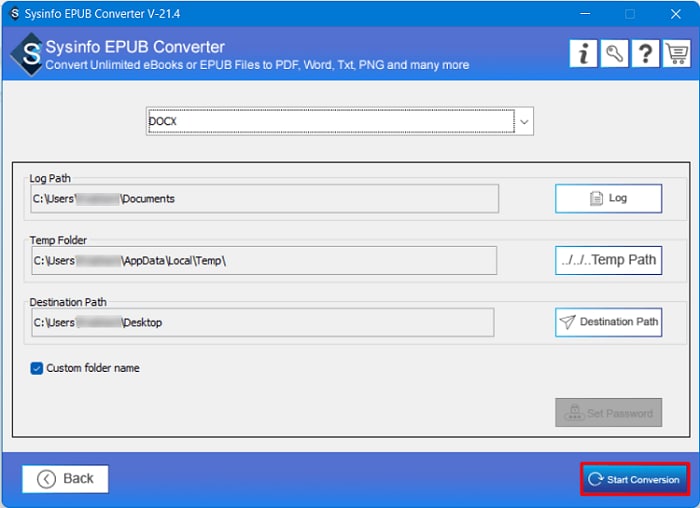700x508 pixels.
Task: Click the Destination Path input field
Action: pos(263,322)
